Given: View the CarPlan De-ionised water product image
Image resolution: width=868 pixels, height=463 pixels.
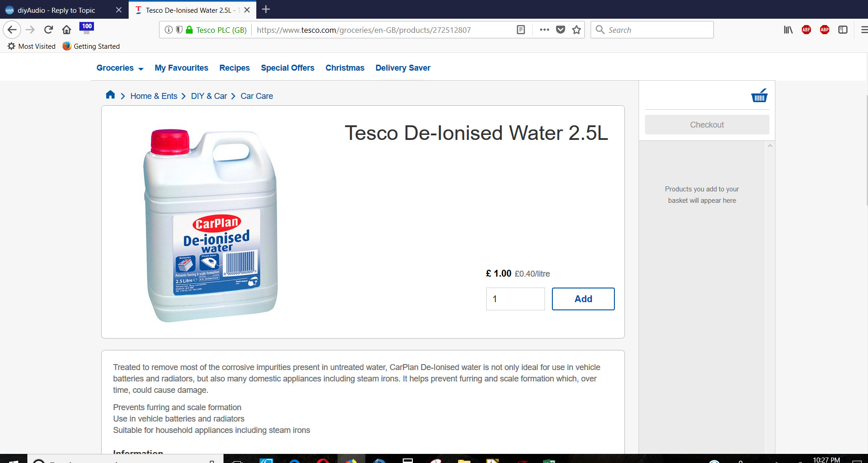Looking at the screenshot, I should click(x=211, y=225).
